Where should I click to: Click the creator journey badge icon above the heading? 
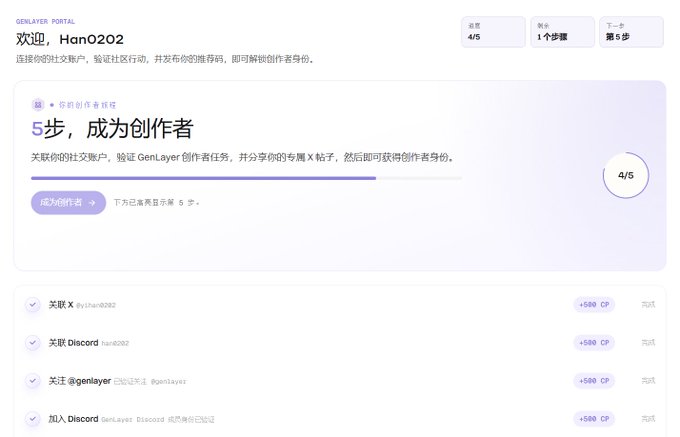[x=38, y=104]
